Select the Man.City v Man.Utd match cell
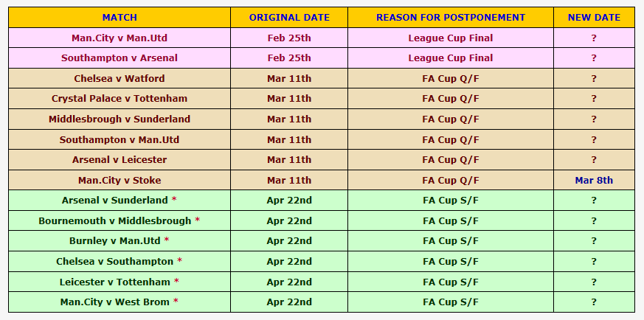Screen dimensions: 644x320 [x=119, y=38]
